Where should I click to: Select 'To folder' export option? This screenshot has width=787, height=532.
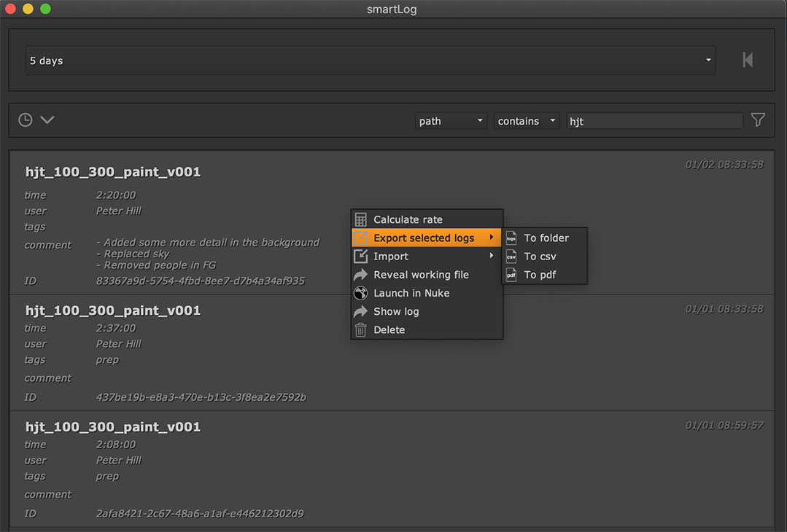[x=546, y=238]
